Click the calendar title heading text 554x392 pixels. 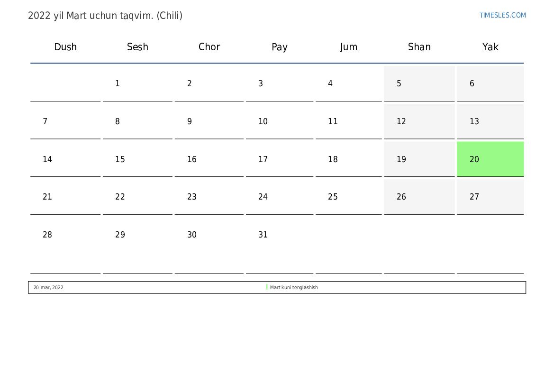pyautogui.click(x=105, y=16)
